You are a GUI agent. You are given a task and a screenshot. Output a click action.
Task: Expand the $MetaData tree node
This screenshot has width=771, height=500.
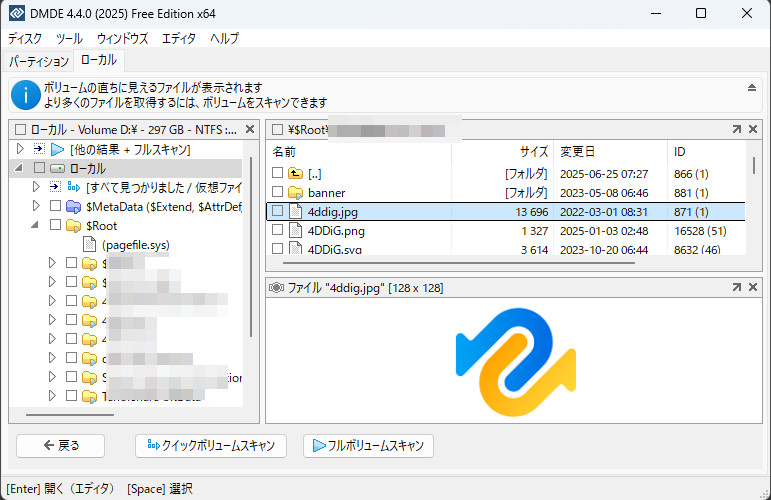click(x=36, y=206)
